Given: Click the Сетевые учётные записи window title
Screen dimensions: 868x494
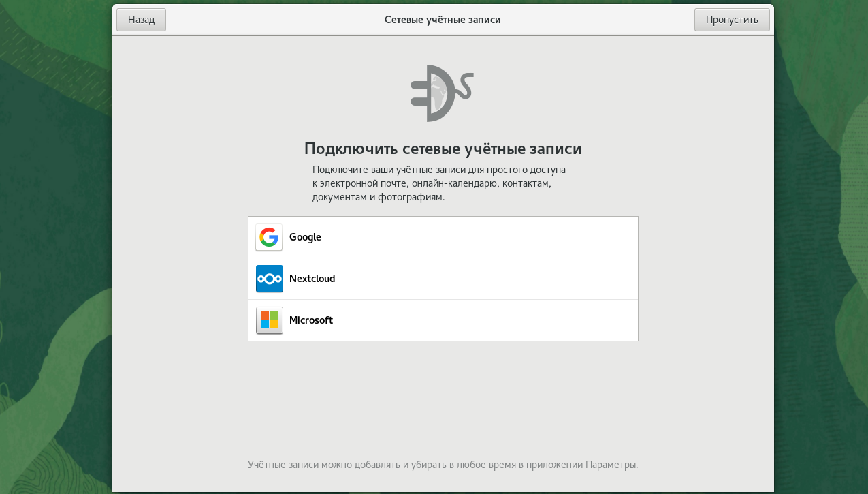Looking at the screenshot, I should pyautogui.click(x=443, y=20).
